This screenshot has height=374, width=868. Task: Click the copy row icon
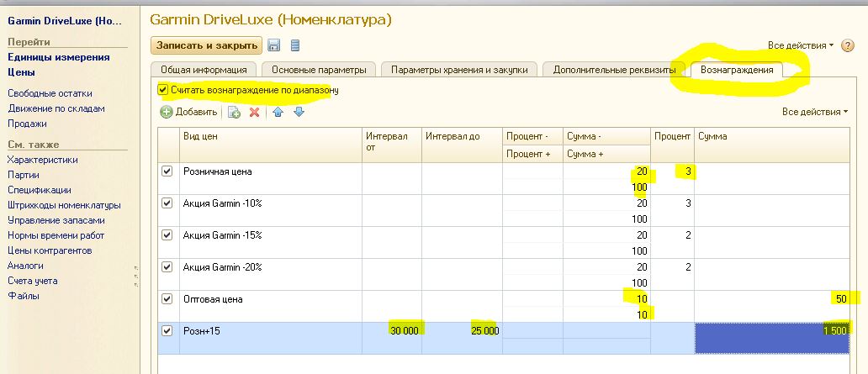click(x=235, y=112)
